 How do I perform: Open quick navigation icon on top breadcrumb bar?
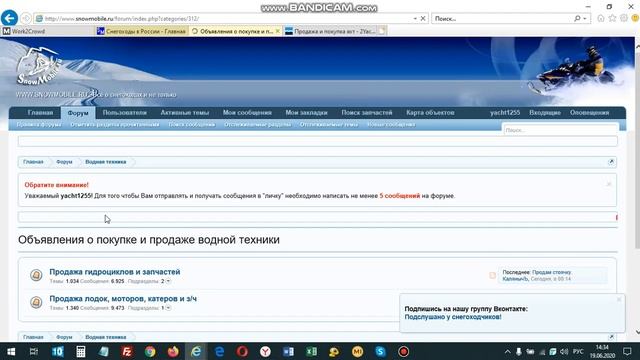611,162
